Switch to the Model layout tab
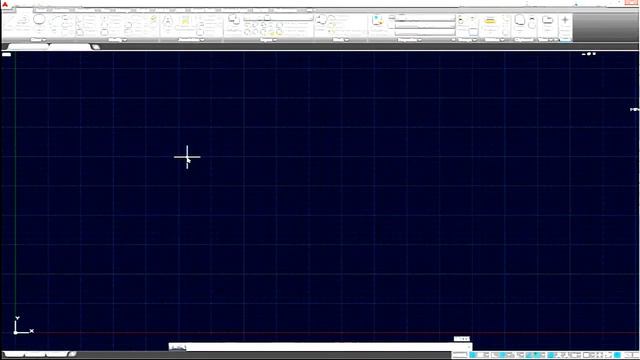 [13, 354]
